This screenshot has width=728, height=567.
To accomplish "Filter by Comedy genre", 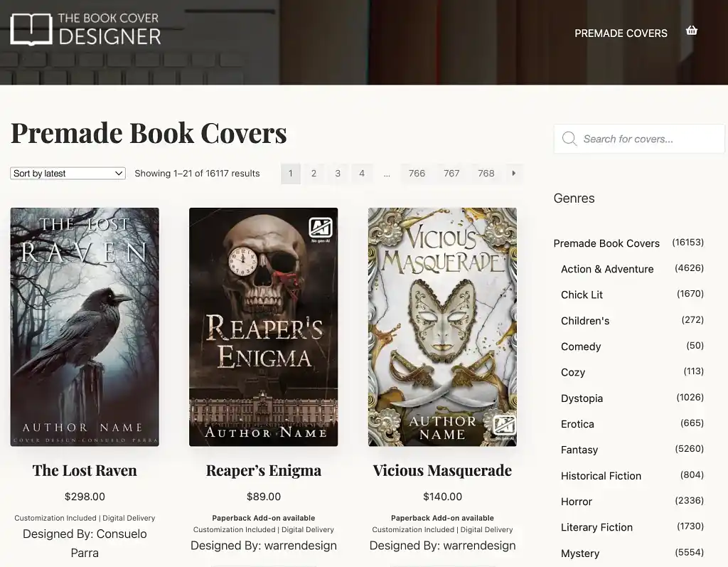I will (581, 346).
